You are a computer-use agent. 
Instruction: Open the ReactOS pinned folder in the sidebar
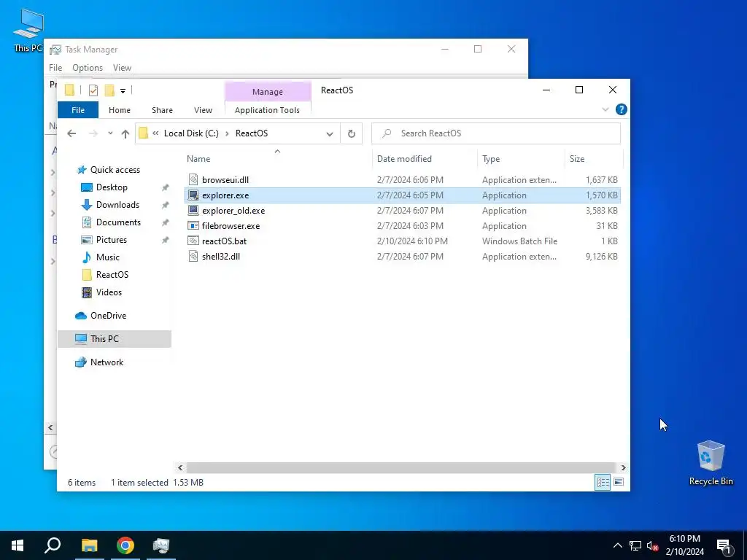pyautogui.click(x=112, y=275)
